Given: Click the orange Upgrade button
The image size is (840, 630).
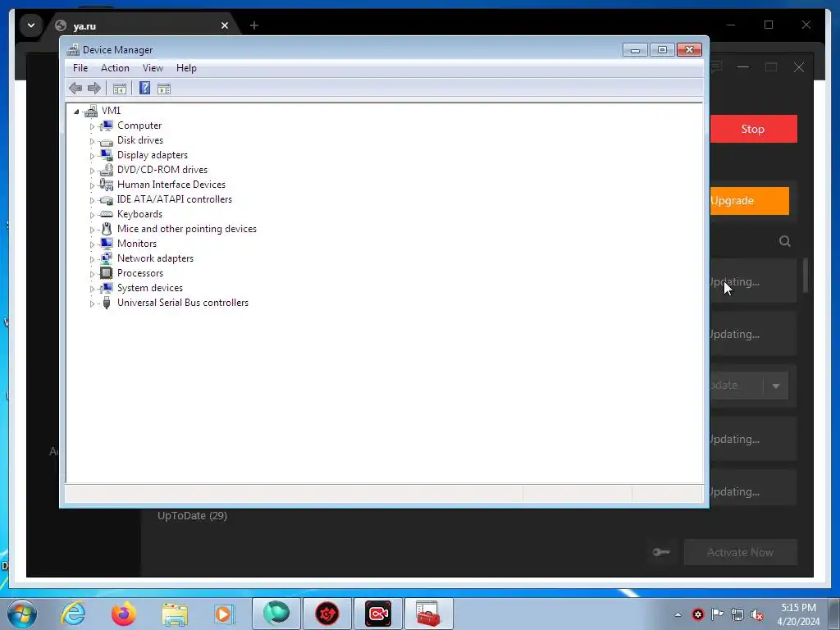Looking at the screenshot, I should pos(750,201).
